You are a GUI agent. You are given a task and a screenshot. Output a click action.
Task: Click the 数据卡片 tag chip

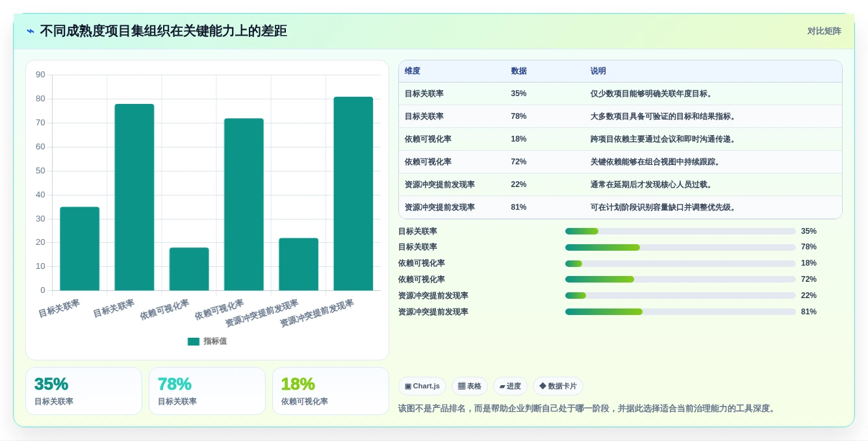(x=558, y=386)
